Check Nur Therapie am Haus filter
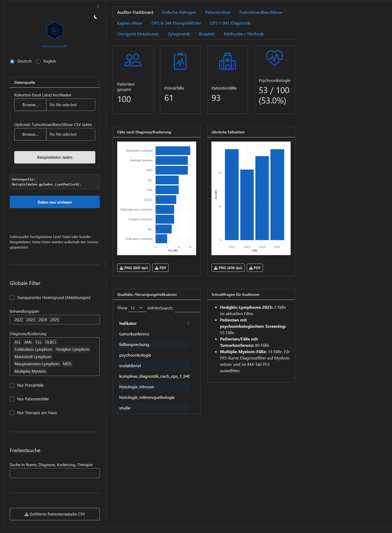This screenshot has height=533, width=392. coord(12,413)
